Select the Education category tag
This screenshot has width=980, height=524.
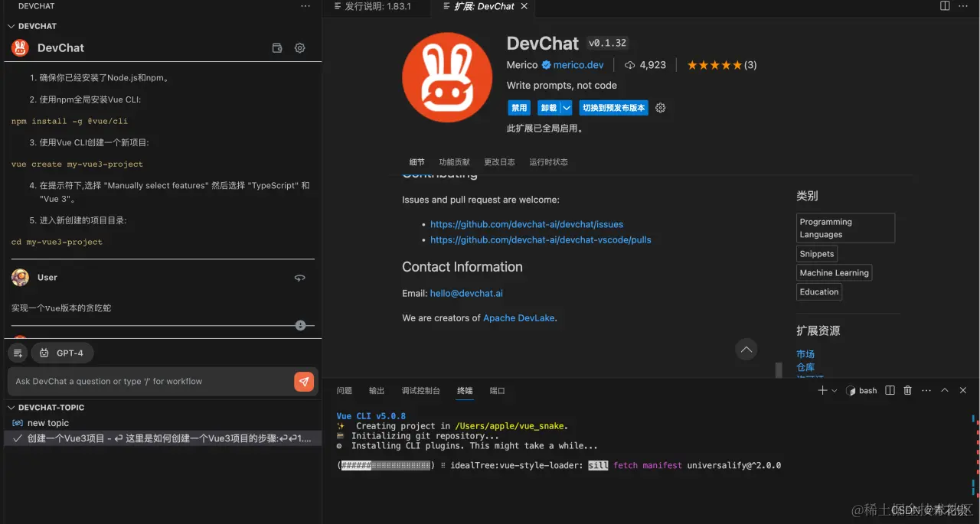pyautogui.click(x=819, y=292)
